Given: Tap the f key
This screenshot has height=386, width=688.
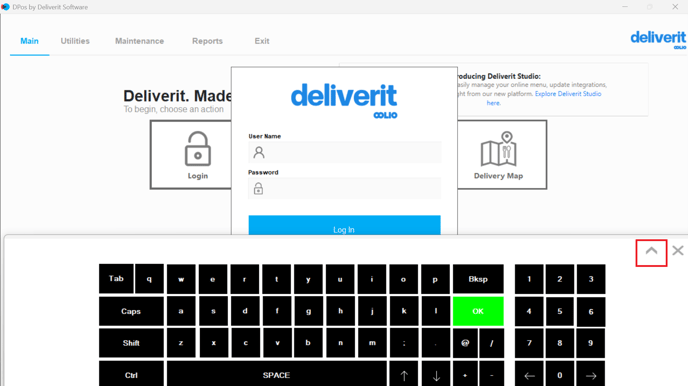Looking at the screenshot, I should point(276,311).
